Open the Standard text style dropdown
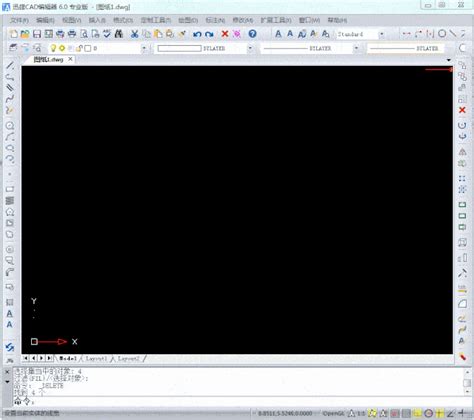474x420 pixels. pyautogui.click(x=382, y=34)
